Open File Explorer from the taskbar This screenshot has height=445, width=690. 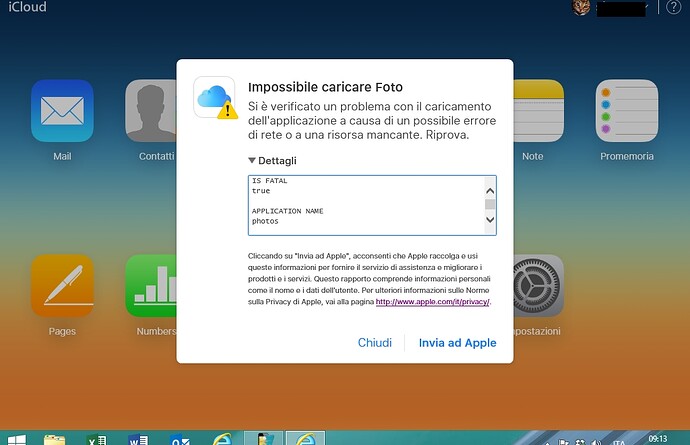pos(55,440)
